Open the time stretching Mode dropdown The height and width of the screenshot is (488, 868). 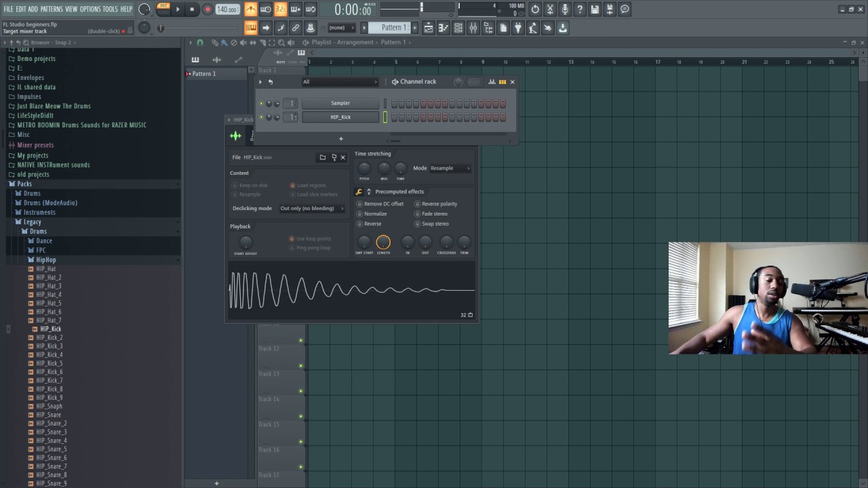click(x=450, y=168)
